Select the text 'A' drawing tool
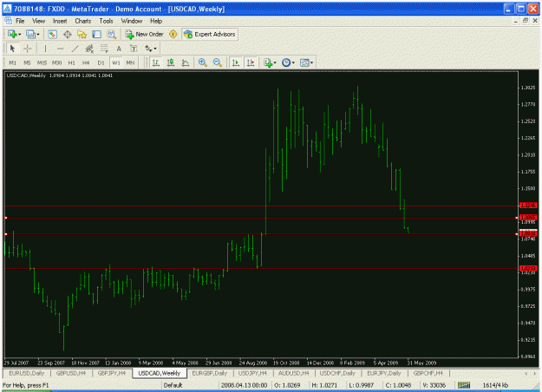Image resolution: width=542 pixels, height=392 pixels. (119, 49)
